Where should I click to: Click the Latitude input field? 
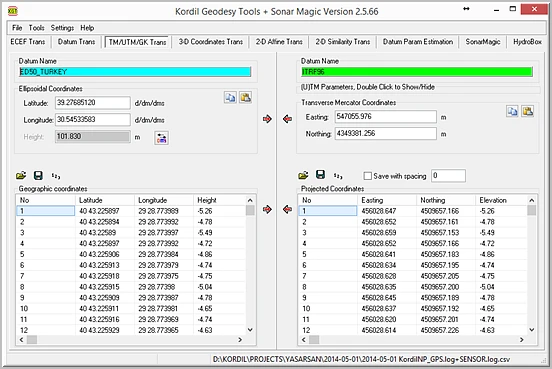[93, 103]
